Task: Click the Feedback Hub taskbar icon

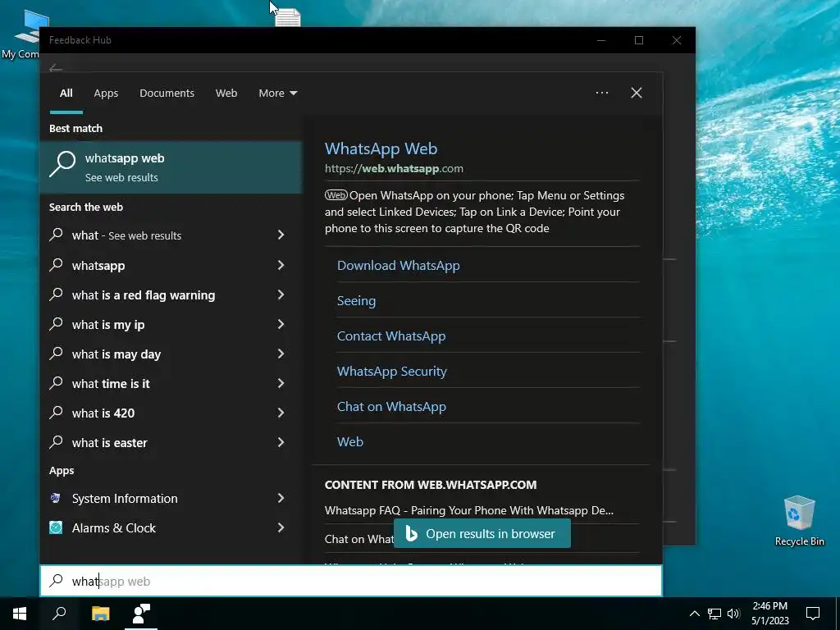Action: [x=141, y=614]
